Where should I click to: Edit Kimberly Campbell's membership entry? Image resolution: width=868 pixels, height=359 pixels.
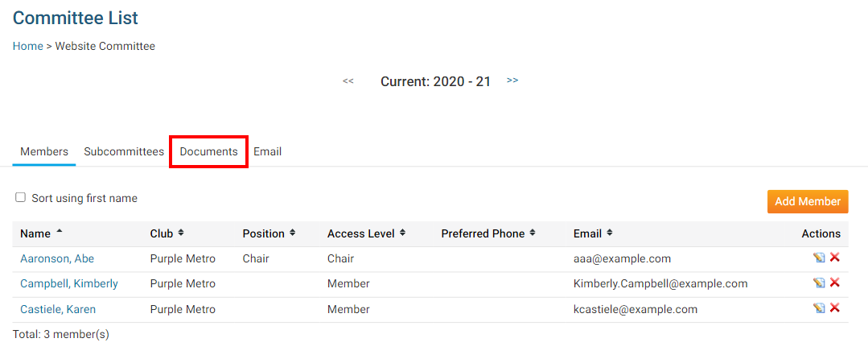click(819, 283)
